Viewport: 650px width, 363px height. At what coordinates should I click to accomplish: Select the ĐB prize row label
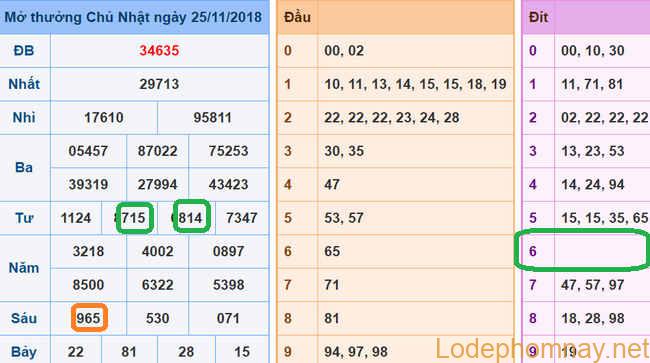click(24, 51)
